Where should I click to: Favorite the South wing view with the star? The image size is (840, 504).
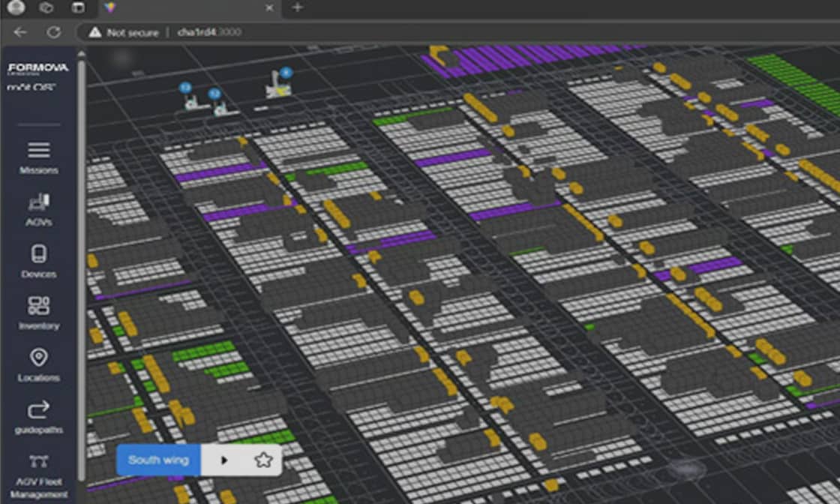pos(263,460)
